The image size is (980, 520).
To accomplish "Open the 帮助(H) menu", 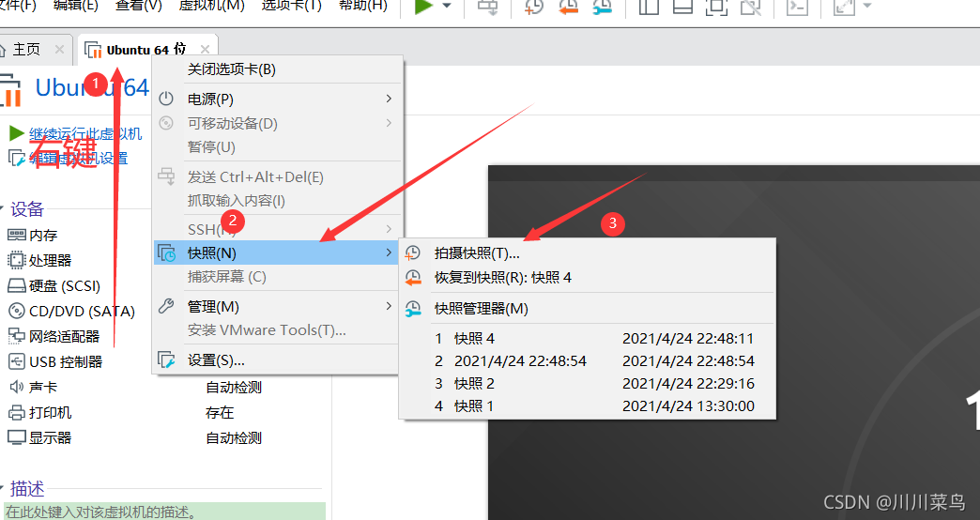I will pos(363,6).
